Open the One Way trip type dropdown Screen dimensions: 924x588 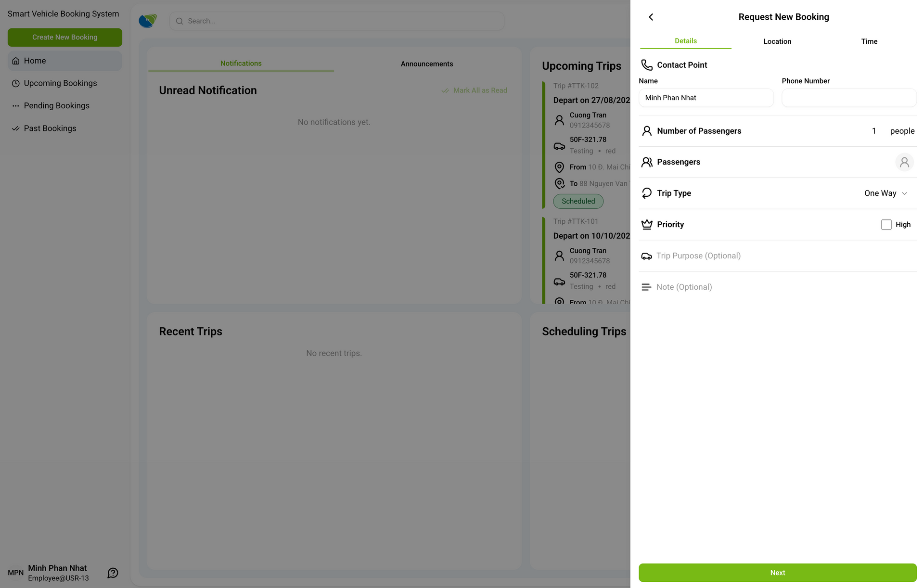click(880, 193)
